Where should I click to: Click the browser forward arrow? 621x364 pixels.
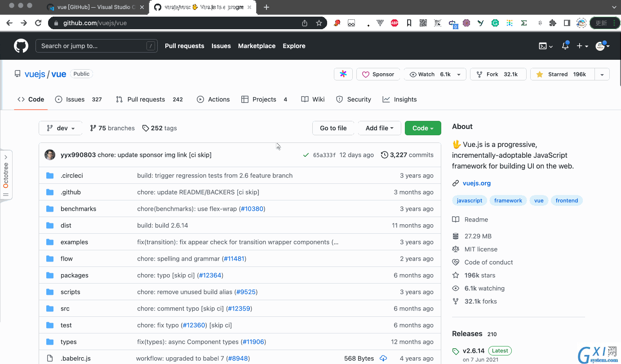[x=24, y=23]
